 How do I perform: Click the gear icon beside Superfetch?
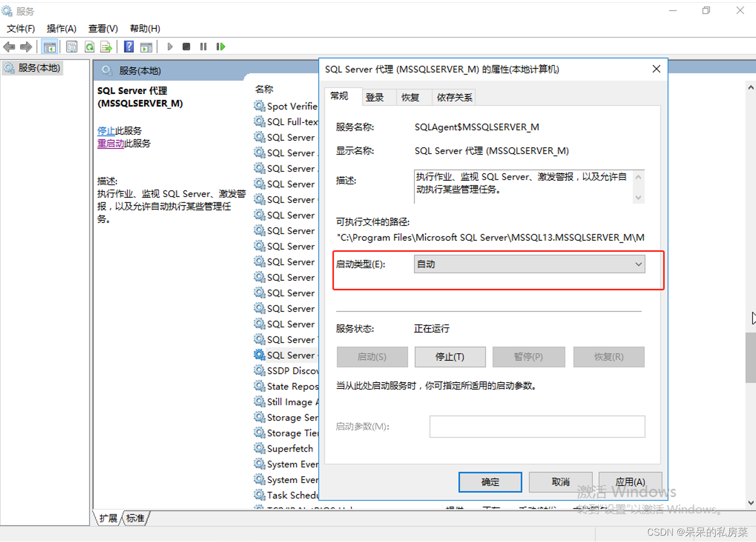pos(259,448)
